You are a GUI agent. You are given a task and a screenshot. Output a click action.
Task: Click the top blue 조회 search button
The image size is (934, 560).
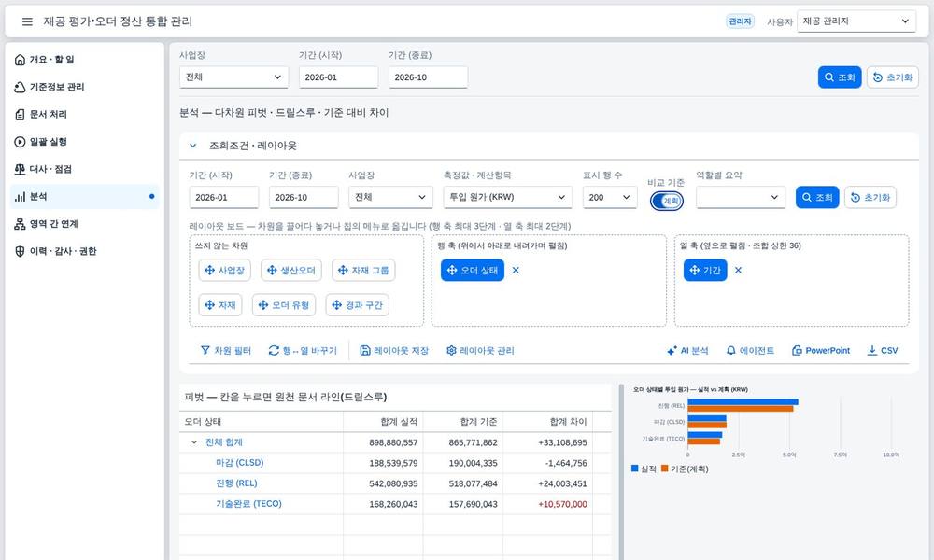pos(840,77)
